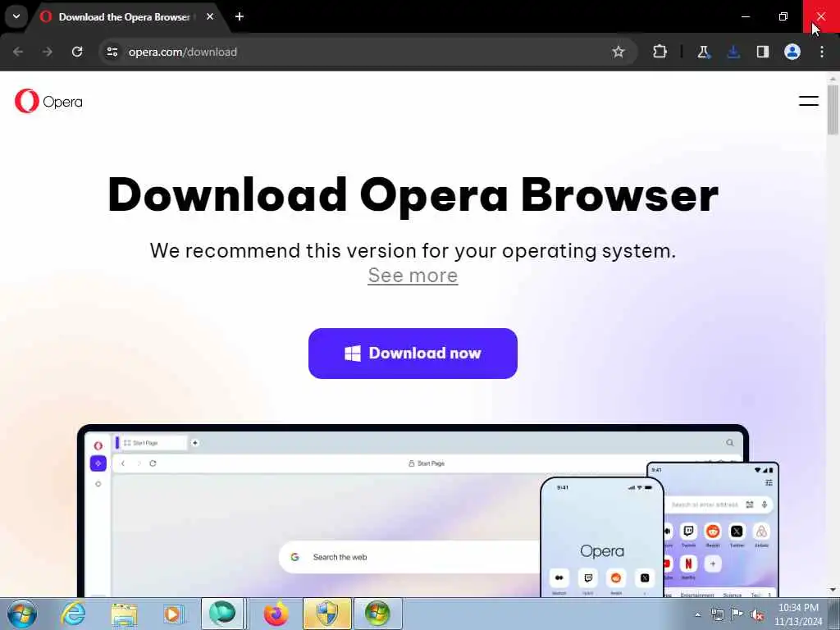840x630 pixels.
Task: Open Windows Explorer folder from the taskbar
Action: (x=125, y=614)
